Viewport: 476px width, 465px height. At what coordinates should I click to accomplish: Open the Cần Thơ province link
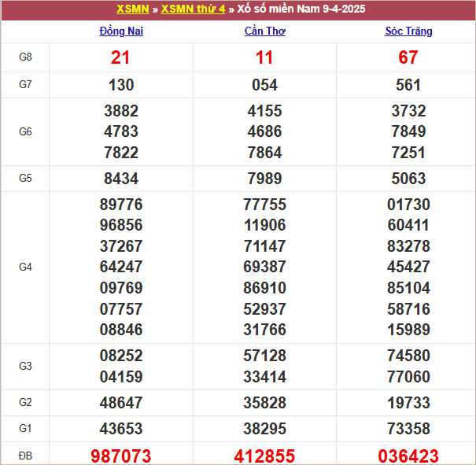(264, 31)
